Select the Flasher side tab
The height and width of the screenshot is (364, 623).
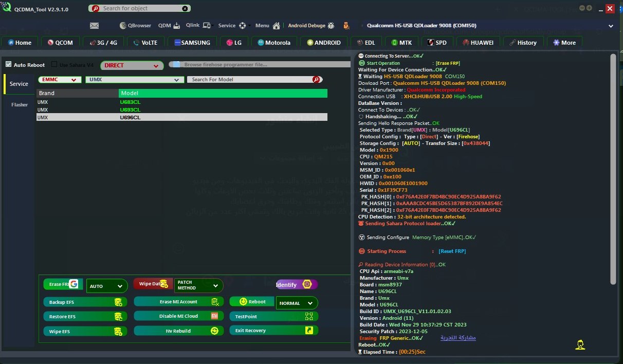point(20,104)
